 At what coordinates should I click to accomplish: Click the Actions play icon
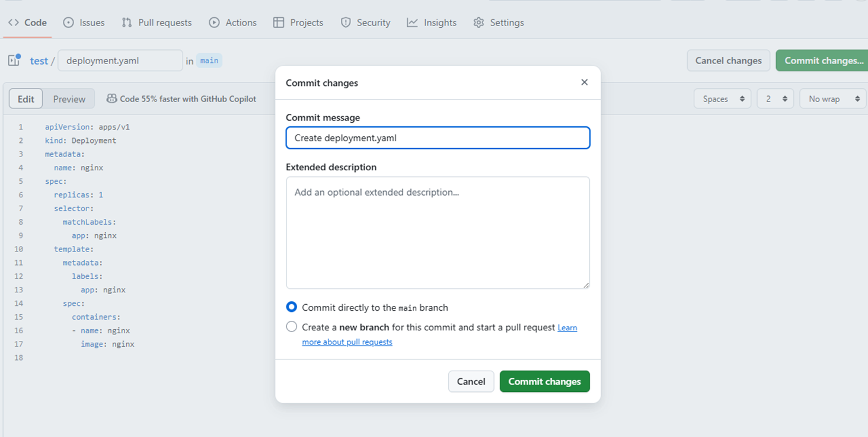pos(214,23)
